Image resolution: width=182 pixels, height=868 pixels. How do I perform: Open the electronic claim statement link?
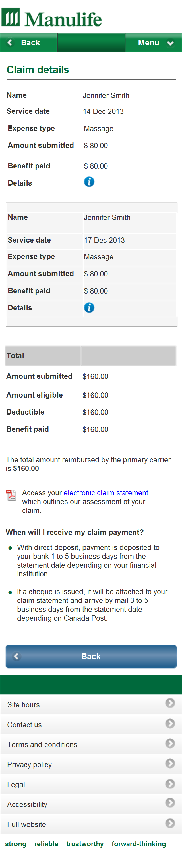pos(106,493)
